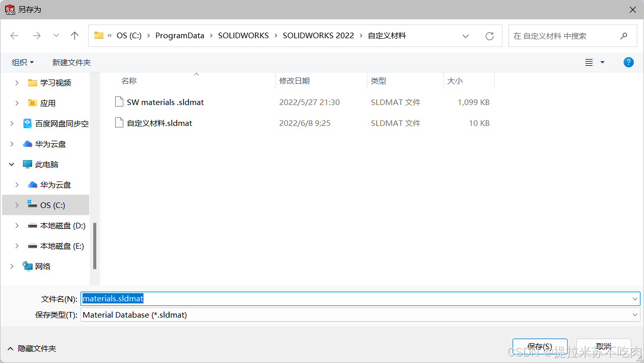Select 自定义材料 breadcrumb segment
Viewport: 644px width, 363px height.
pos(387,36)
